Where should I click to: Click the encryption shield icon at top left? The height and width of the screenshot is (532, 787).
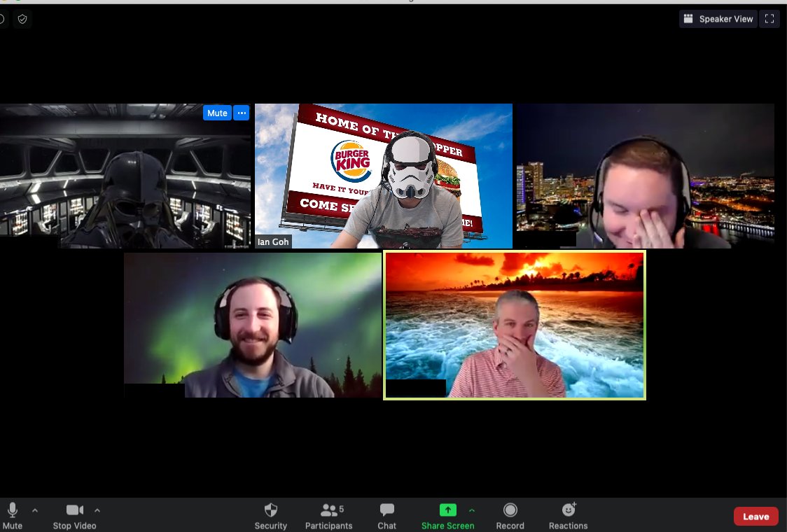[22, 19]
